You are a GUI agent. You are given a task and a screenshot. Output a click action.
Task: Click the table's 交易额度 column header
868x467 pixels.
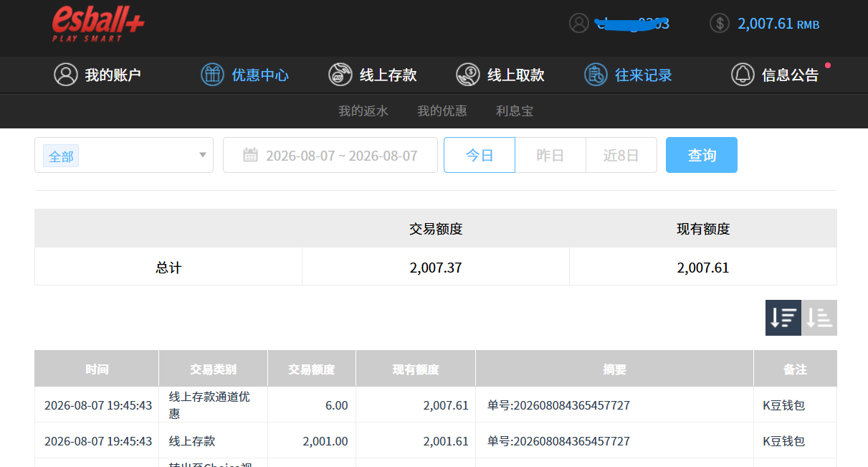pyautogui.click(x=312, y=369)
